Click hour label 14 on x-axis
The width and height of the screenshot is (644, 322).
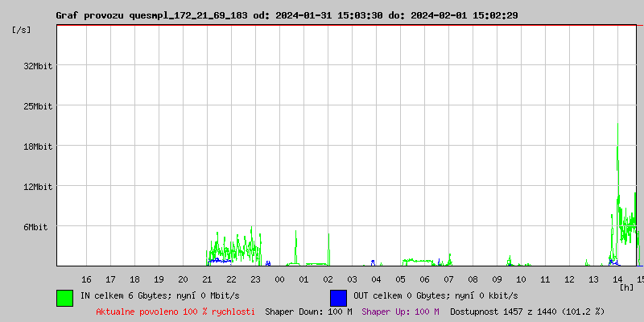617,279
